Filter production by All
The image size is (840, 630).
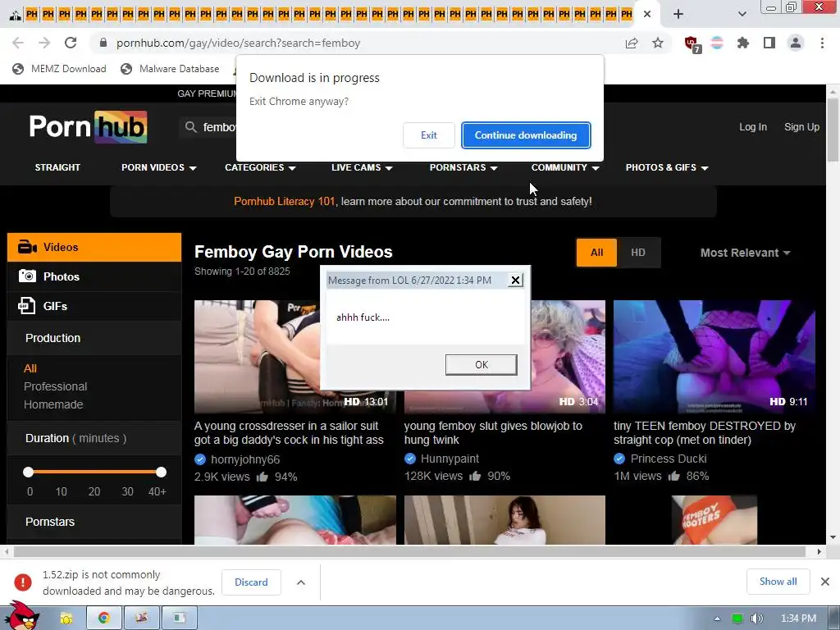pyautogui.click(x=30, y=368)
